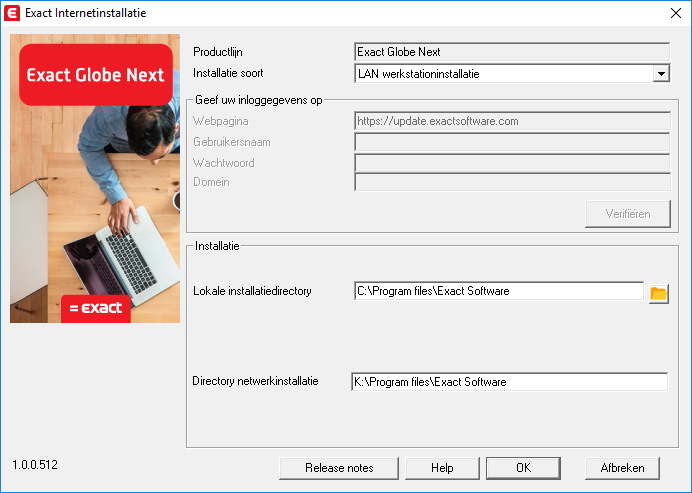The height and width of the screenshot is (493, 692).
Task: Confirm installation with the OK button
Action: 523,468
